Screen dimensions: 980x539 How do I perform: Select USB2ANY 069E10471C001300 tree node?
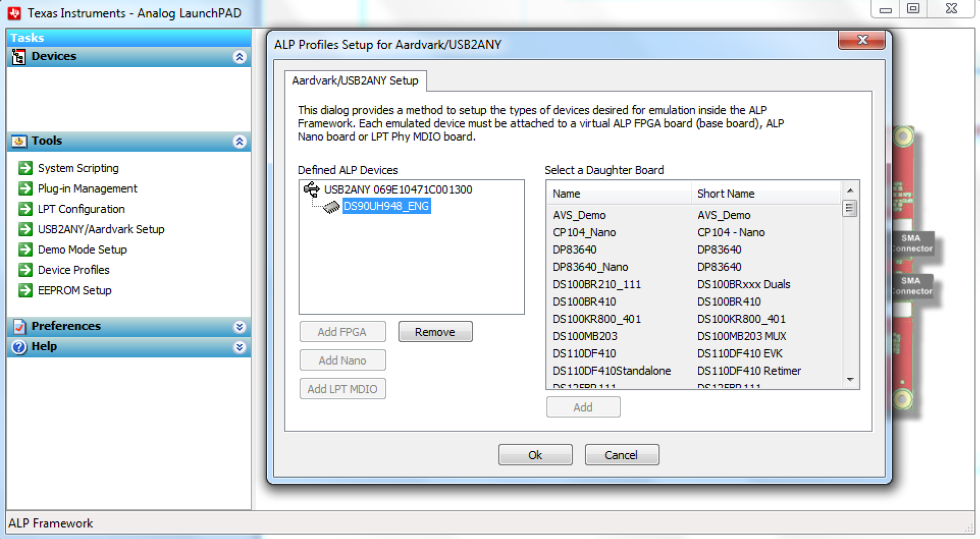coord(398,189)
